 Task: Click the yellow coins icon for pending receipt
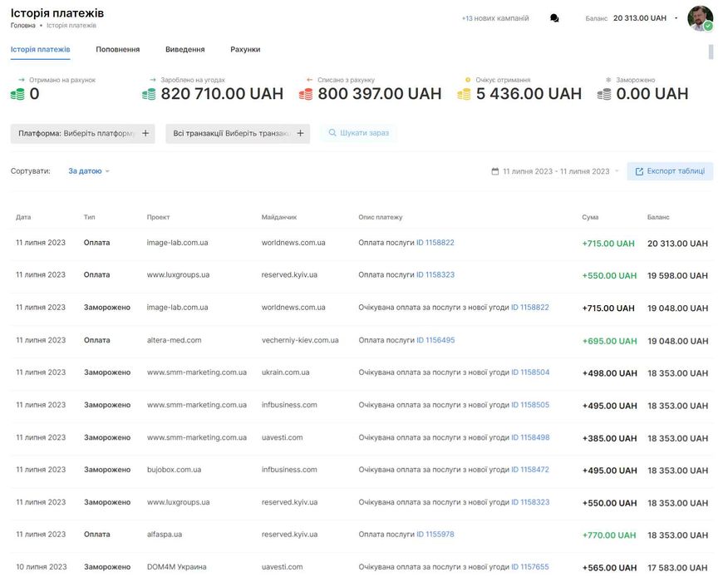click(464, 95)
